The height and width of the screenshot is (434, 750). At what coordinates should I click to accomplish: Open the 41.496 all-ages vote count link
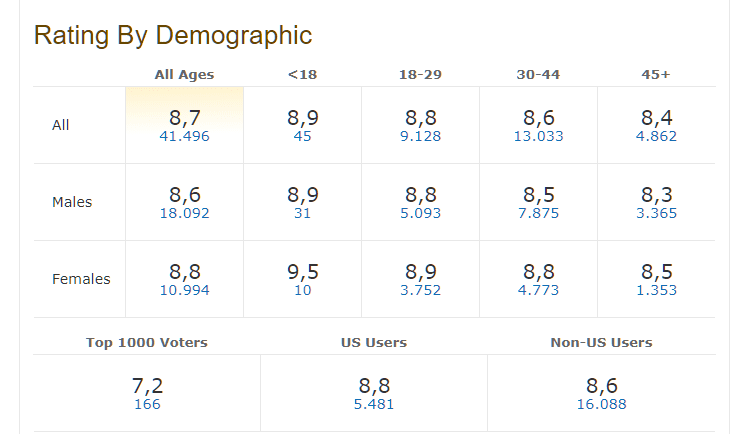point(184,136)
